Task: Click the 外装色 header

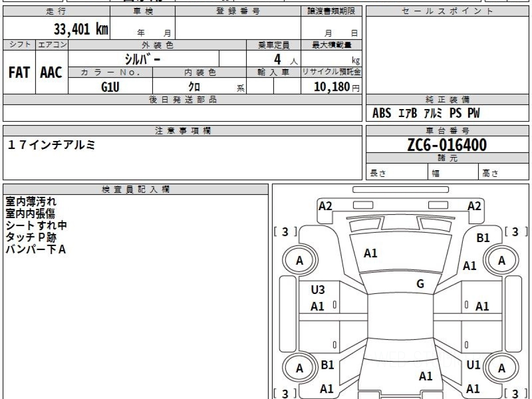Action: pos(157,45)
